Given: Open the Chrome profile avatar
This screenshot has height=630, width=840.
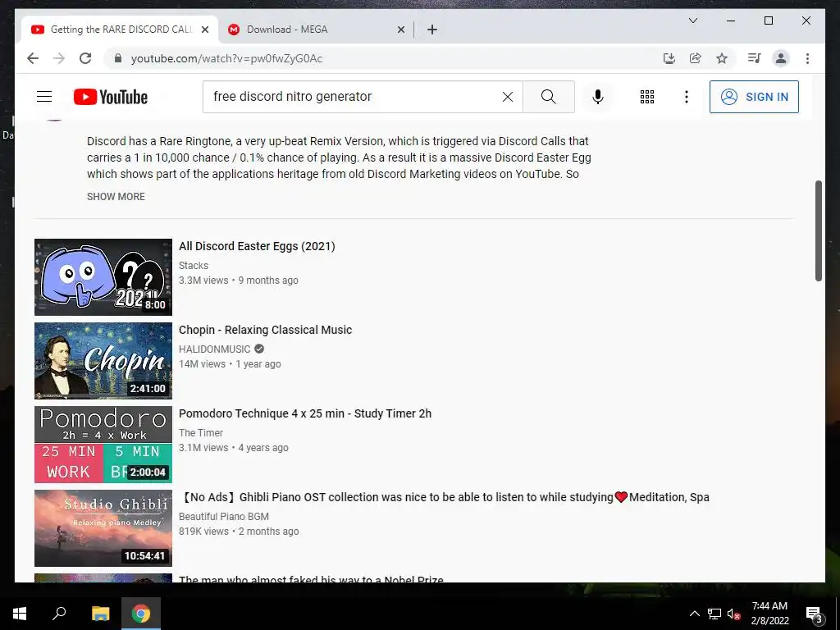Looking at the screenshot, I should coord(781,58).
